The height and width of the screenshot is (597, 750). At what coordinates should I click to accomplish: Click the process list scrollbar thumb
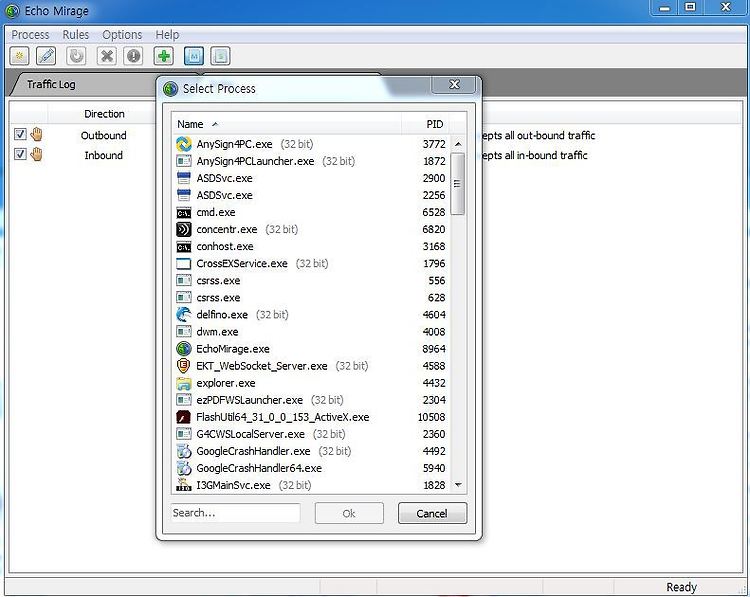[x=458, y=184]
